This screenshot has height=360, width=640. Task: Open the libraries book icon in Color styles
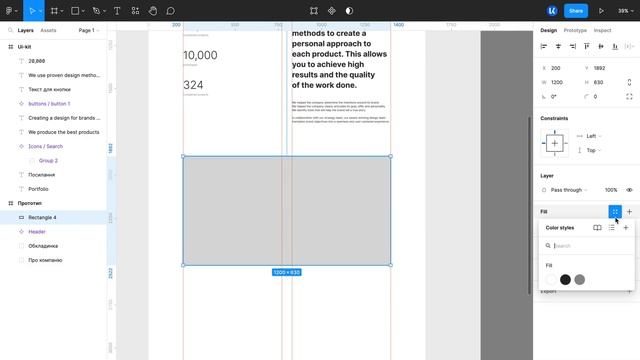pos(597,228)
